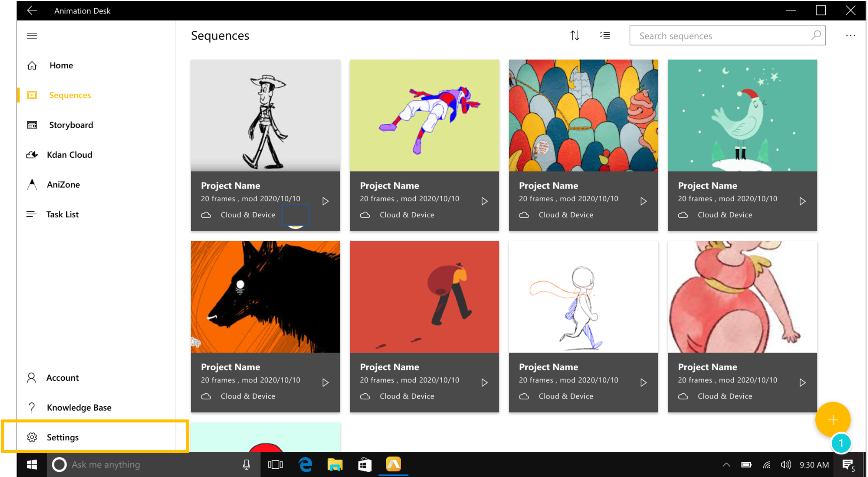The width and height of the screenshot is (868, 477).
Task: Click the cloud icon on the cowboy card
Action: 206,215
